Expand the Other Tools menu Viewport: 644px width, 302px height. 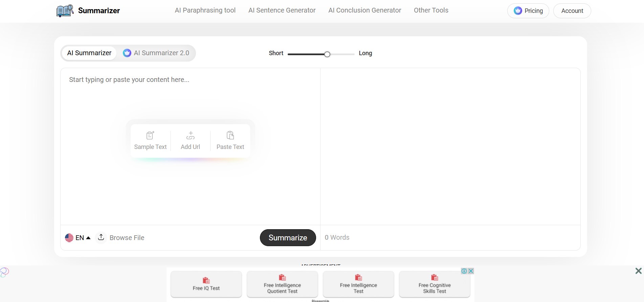coord(431,10)
